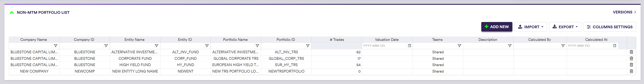Open the Export dropdown menu
The image size is (644, 84).
565,27
